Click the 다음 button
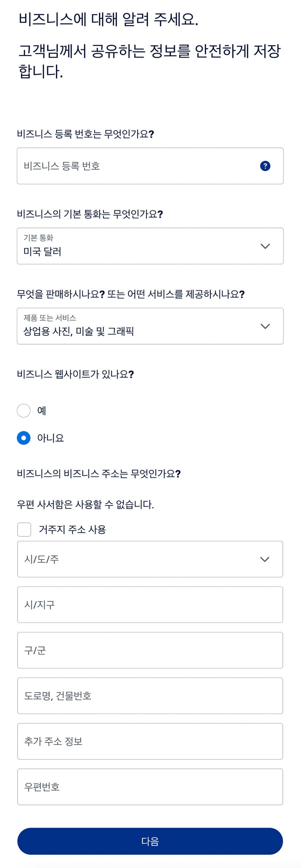Viewport: 301px width, 868px height. point(150,841)
